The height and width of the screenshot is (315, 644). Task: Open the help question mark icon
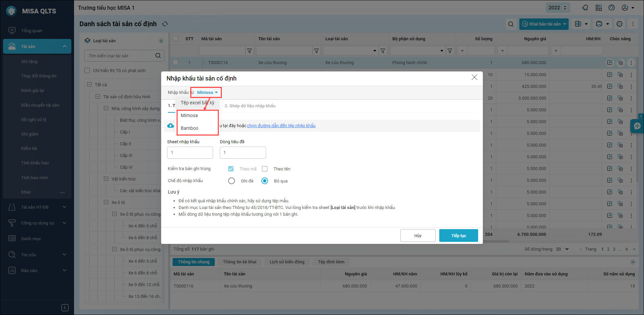click(x=611, y=8)
